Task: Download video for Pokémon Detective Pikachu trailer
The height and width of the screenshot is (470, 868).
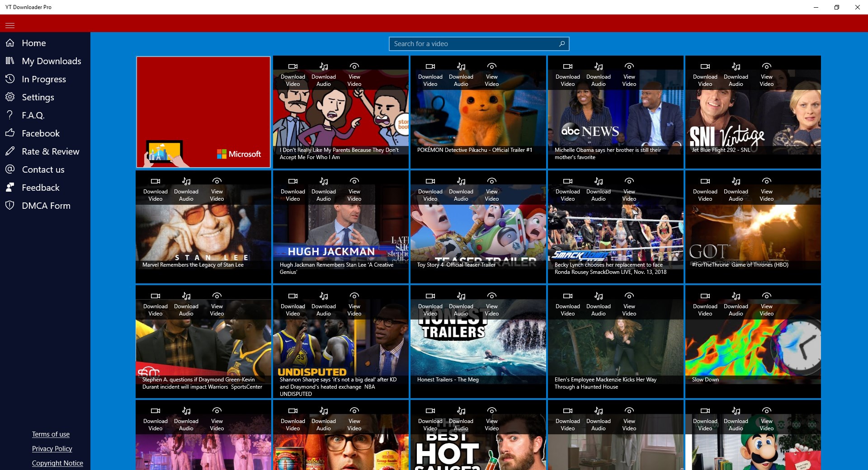Action: point(430,75)
